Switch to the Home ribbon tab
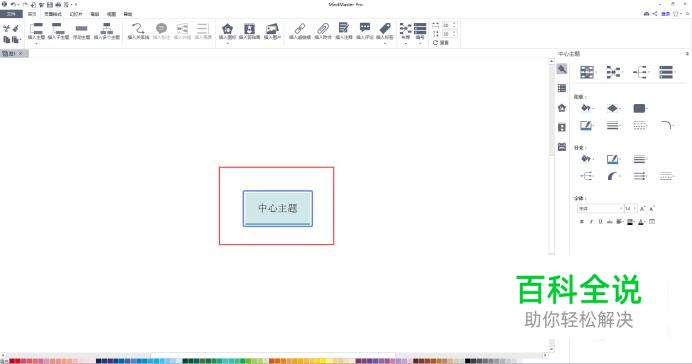Viewport: 692px width, 364px height. pos(32,14)
